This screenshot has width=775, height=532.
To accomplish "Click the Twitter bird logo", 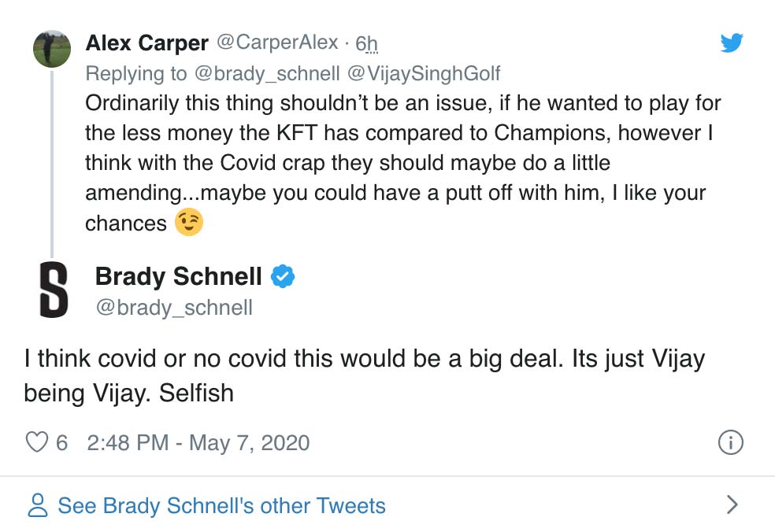I will (732, 44).
